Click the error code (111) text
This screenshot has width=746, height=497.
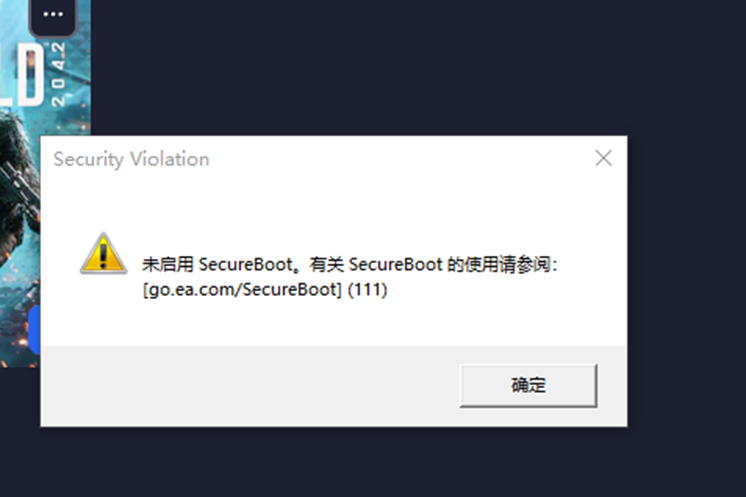[367, 289]
